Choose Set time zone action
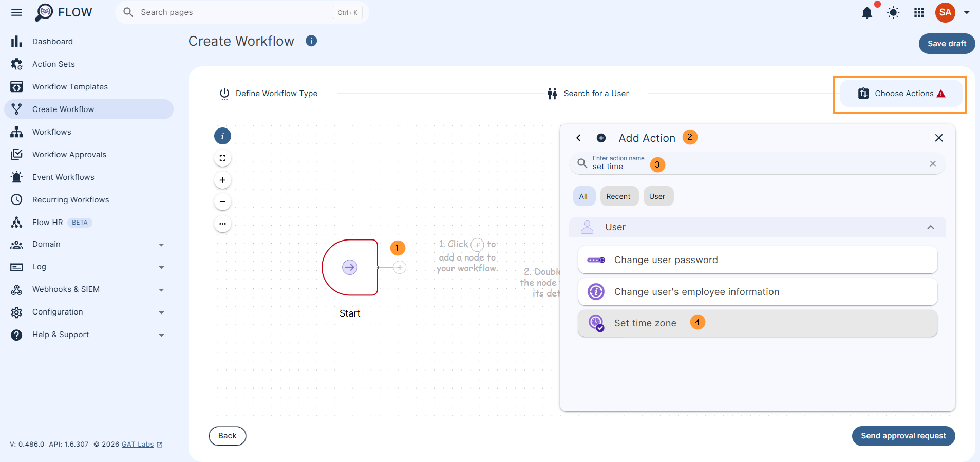Viewport: 980px width, 462px height. [758, 323]
